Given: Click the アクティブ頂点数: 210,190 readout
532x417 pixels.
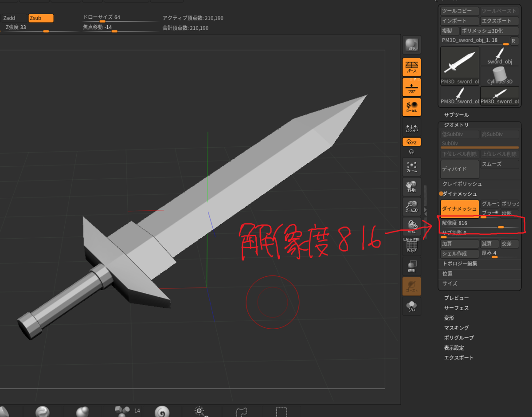Looking at the screenshot, I should click(193, 18).
